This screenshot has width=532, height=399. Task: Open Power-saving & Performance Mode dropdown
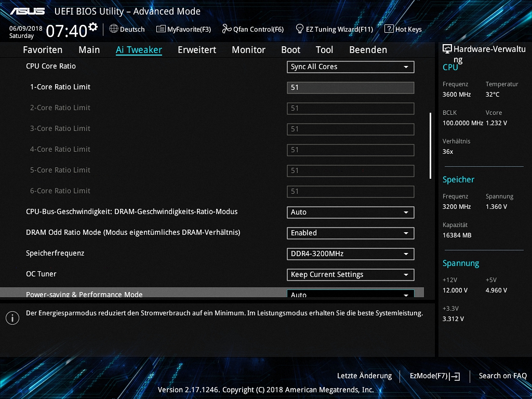point(351,294)
